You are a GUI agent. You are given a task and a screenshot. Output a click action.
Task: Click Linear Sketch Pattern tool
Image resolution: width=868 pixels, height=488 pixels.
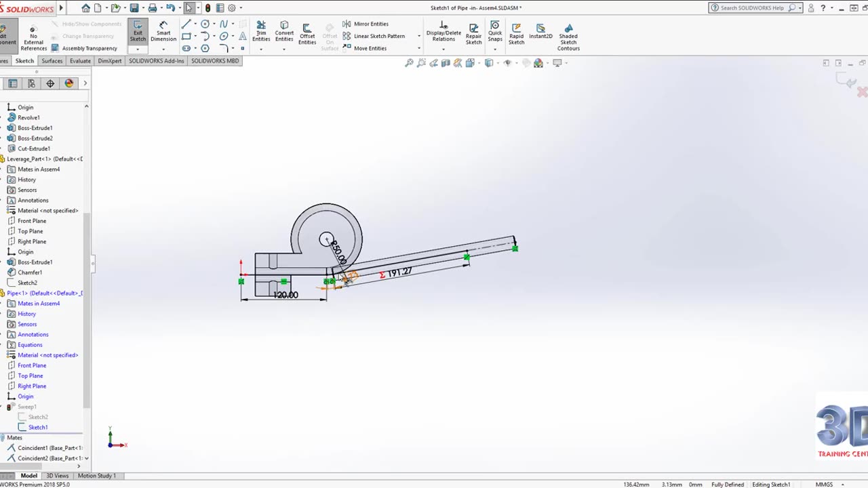pyautogui.click(x=374, y=36)
